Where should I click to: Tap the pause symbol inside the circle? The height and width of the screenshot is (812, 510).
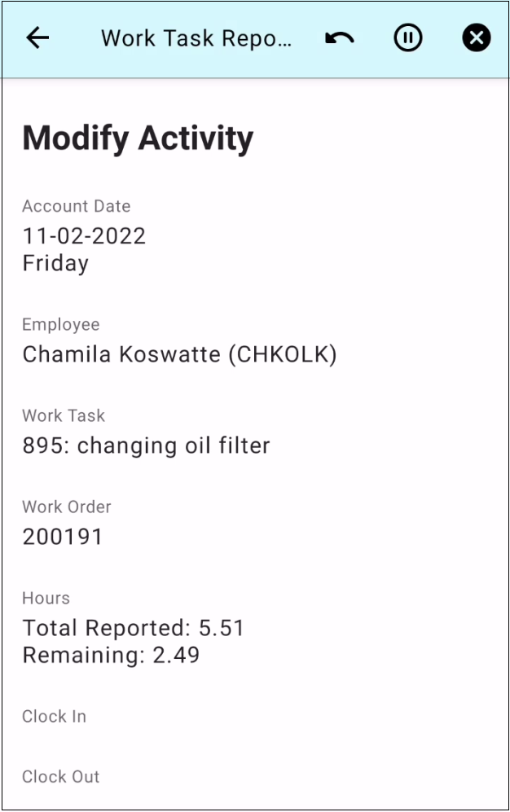[408, 37]
